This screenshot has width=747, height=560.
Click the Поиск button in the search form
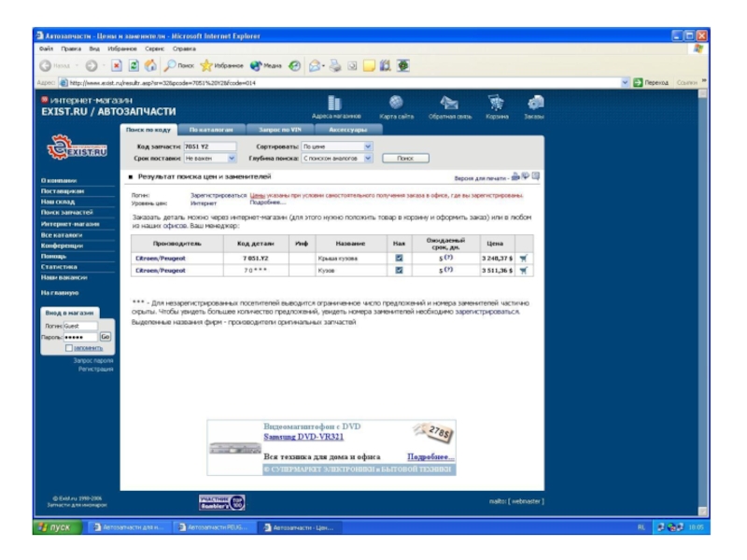[x=405, y=158]
